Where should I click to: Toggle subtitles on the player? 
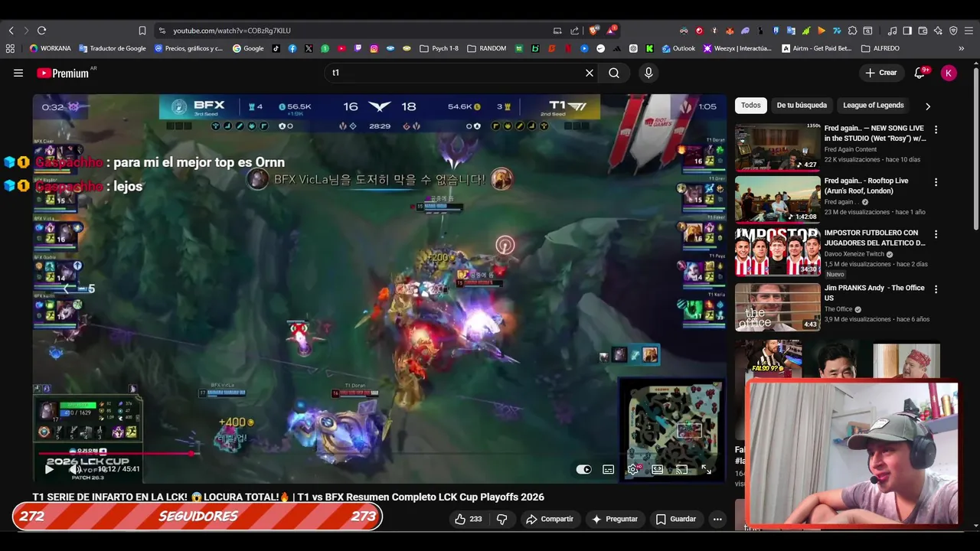click(x=608, y=469)
